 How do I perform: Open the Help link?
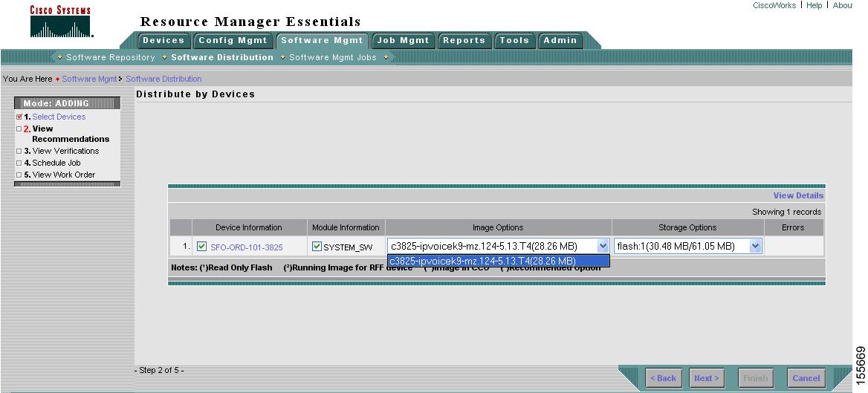814,5
